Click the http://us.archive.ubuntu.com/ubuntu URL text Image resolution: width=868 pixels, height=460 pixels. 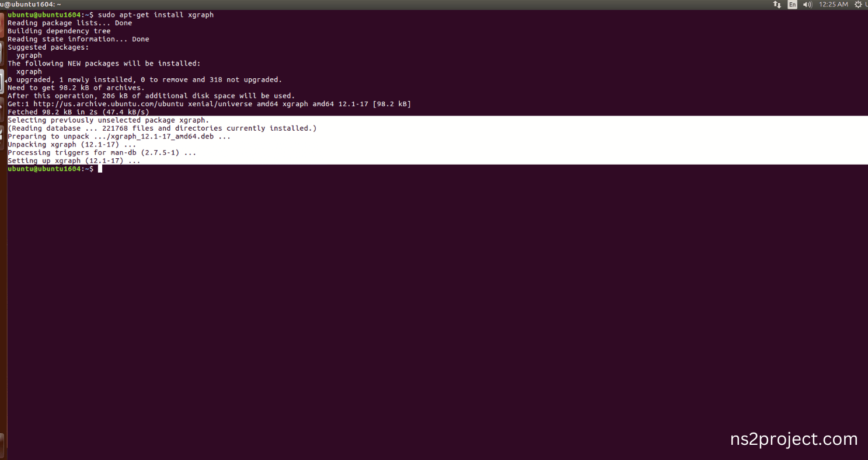click(x=109, y=104)
